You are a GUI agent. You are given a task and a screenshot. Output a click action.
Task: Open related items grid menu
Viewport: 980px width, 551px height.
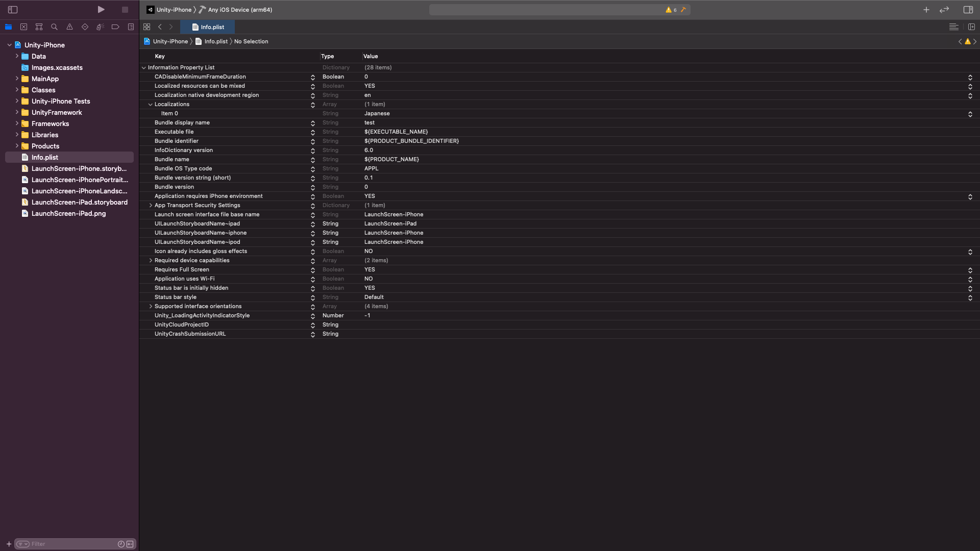tap(147, 27)
